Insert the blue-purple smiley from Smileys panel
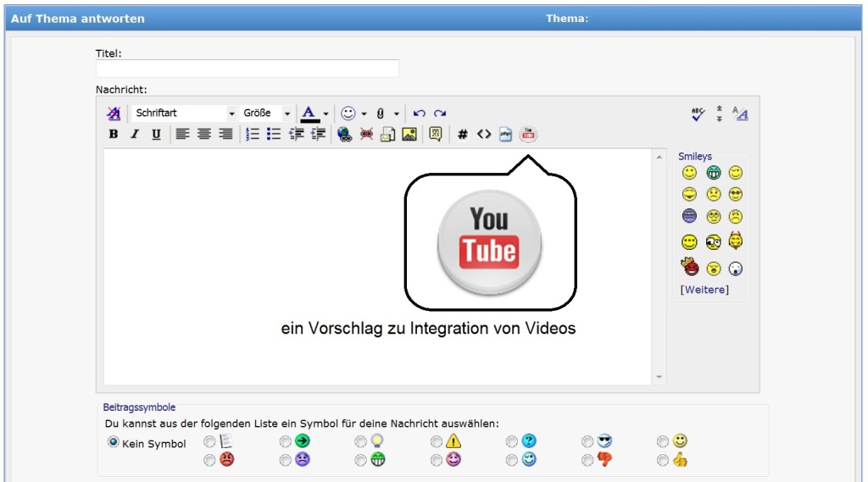Viewport: 868px width, 482px height. (x=689, y=216)
